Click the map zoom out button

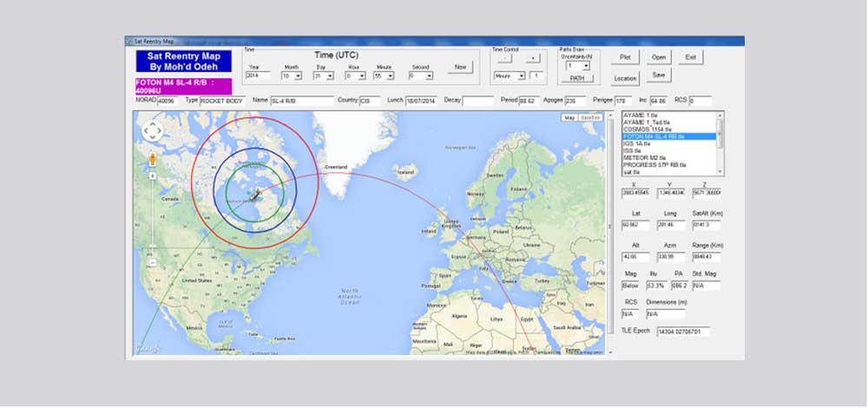click(152, 261)
